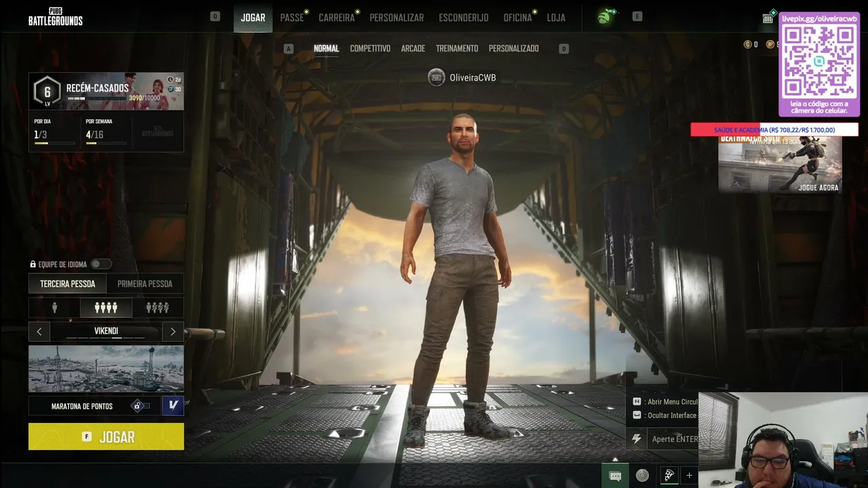This screenshot has height=488, width=868.
Task: Click Abrir Menu Circular F4 hint
Action: [665, 402]
